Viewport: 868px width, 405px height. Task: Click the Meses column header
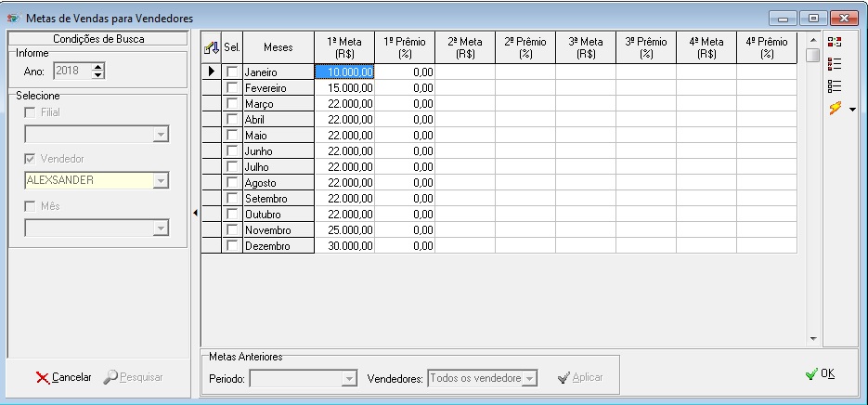coord(279,47)
